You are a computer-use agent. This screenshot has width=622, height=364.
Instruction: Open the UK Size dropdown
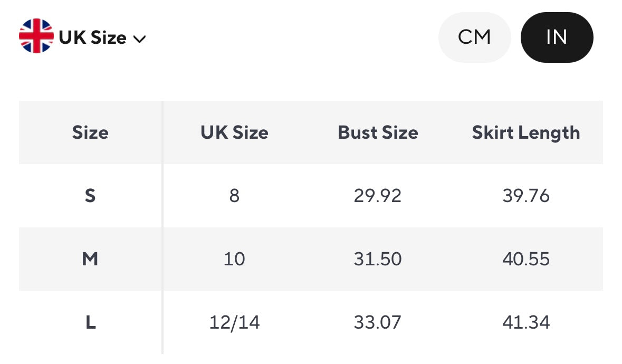pos(92,38)
